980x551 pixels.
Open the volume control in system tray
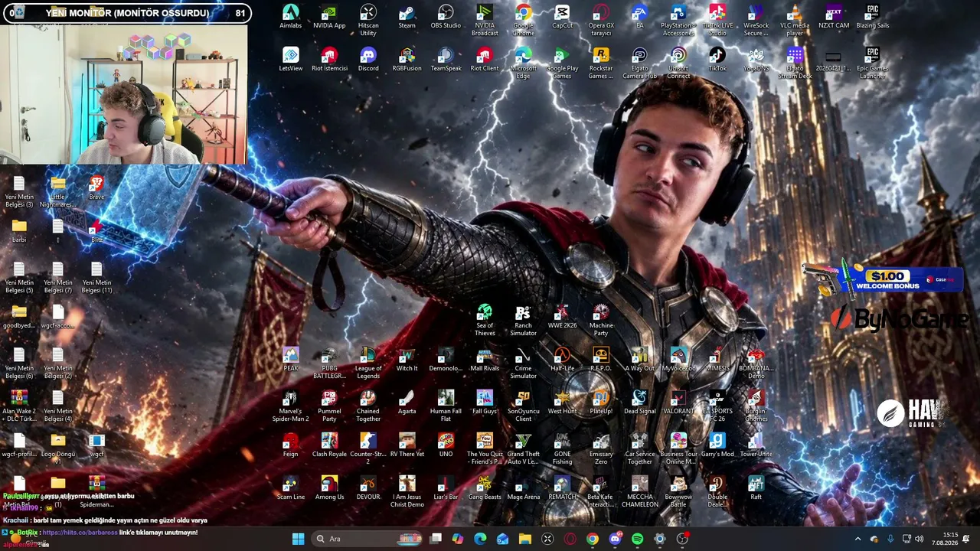point(919,539)
